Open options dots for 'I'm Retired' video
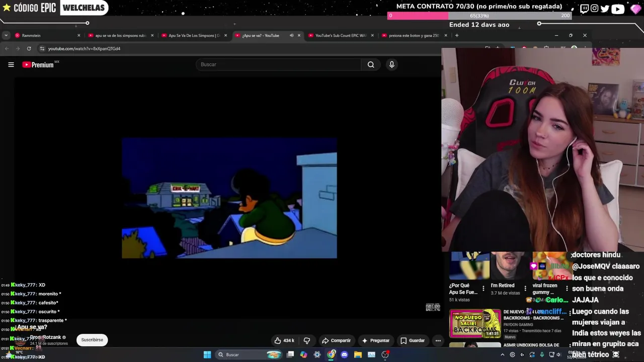The width and height of the screenshot is (644, 362). tap(525, 289)
